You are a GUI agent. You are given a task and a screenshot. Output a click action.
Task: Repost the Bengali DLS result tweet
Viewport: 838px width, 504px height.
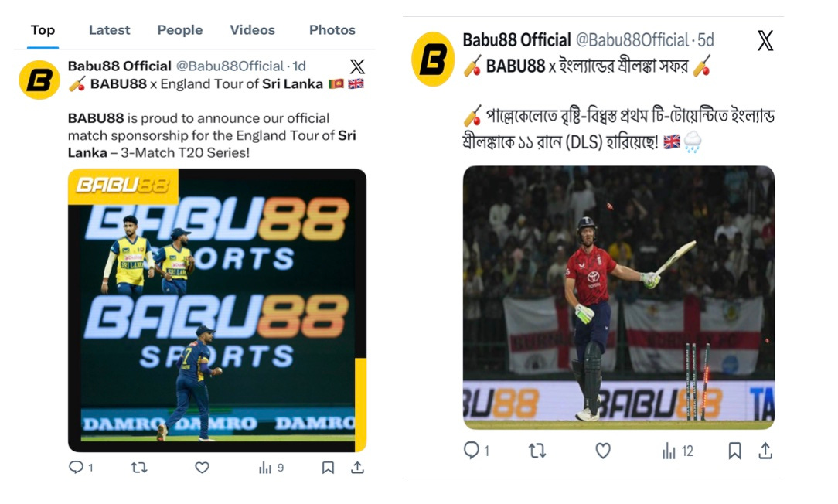tap(537, 451)
